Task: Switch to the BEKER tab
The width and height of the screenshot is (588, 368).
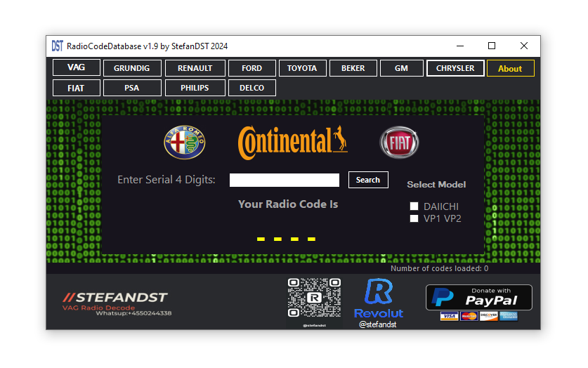Action: 353,68
